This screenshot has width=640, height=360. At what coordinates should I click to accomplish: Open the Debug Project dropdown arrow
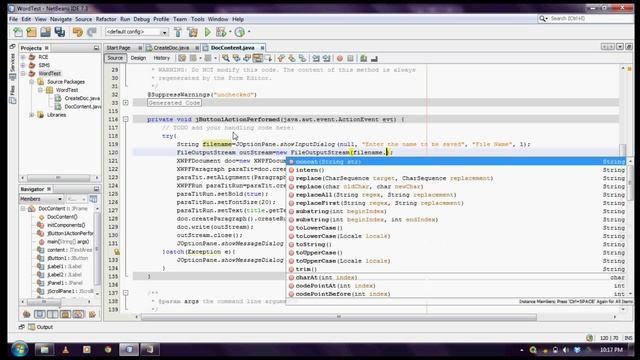pyautogui.click(x=230, y=32)
